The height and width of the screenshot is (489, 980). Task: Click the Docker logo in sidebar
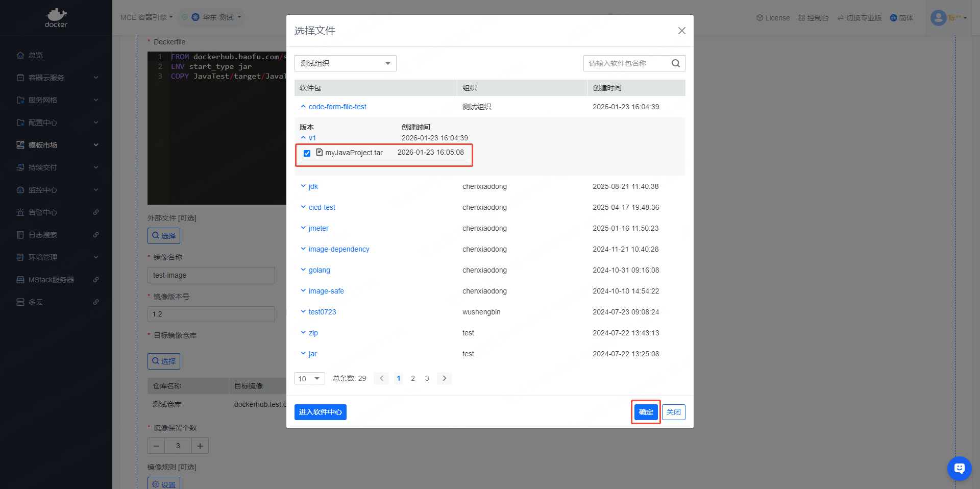click(x=56, y=17)
